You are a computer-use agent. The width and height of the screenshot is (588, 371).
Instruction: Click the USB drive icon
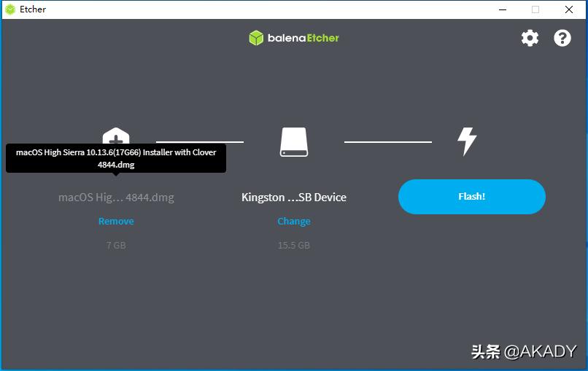pyautogui.click(x=294, y=141)
